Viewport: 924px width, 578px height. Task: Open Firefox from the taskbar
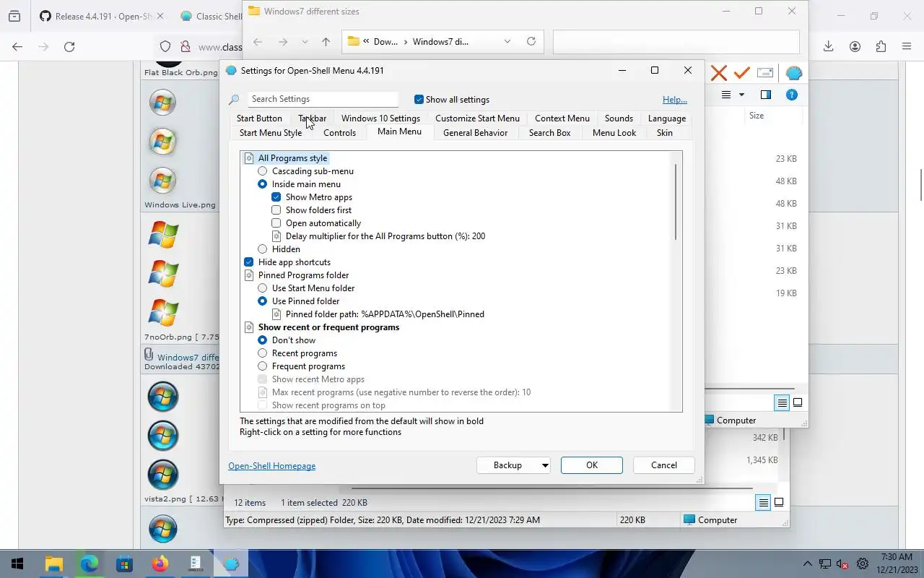click(x=160, y=564)
